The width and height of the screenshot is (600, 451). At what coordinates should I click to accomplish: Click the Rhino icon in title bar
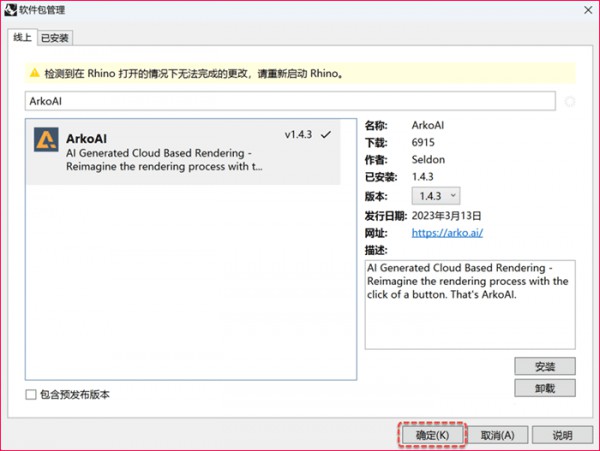click(x=10, y=10)
